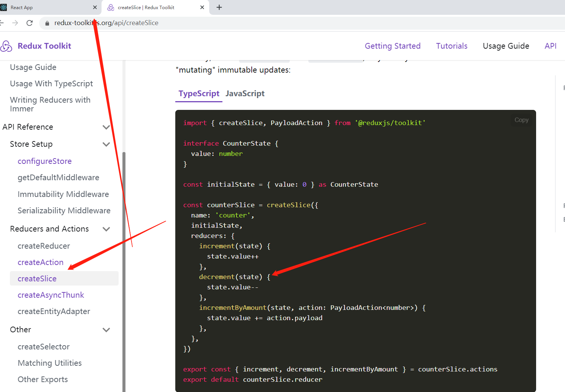Open Usage With TypeScript sidebar item
Screen dimensions: 565x392
tap(51, 84)
